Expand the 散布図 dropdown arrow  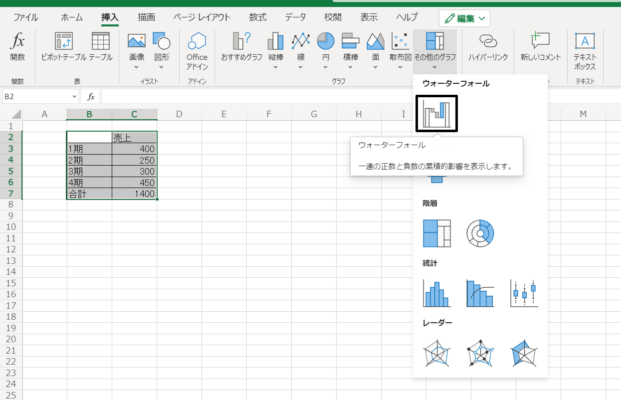click(x=400, y=67)
